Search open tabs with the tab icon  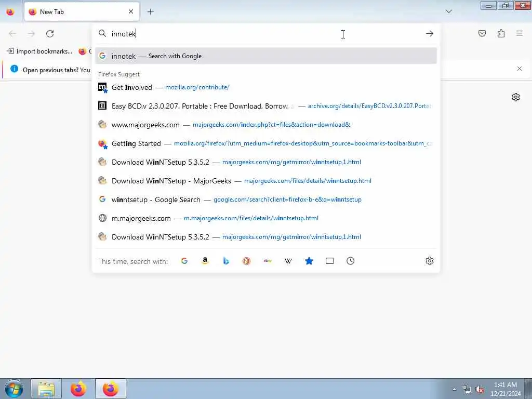[330, 261]
